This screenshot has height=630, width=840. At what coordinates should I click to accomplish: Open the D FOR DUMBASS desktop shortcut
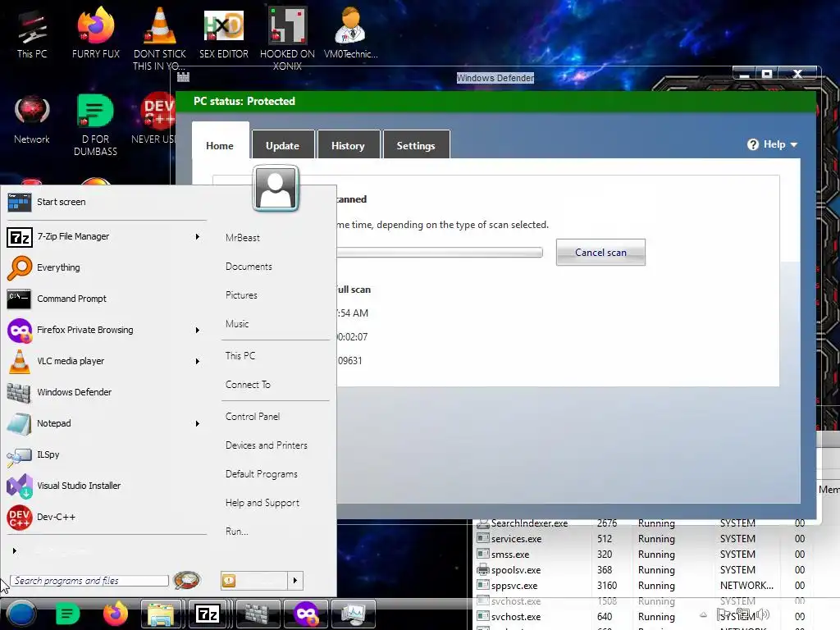[x=95, y=126]
